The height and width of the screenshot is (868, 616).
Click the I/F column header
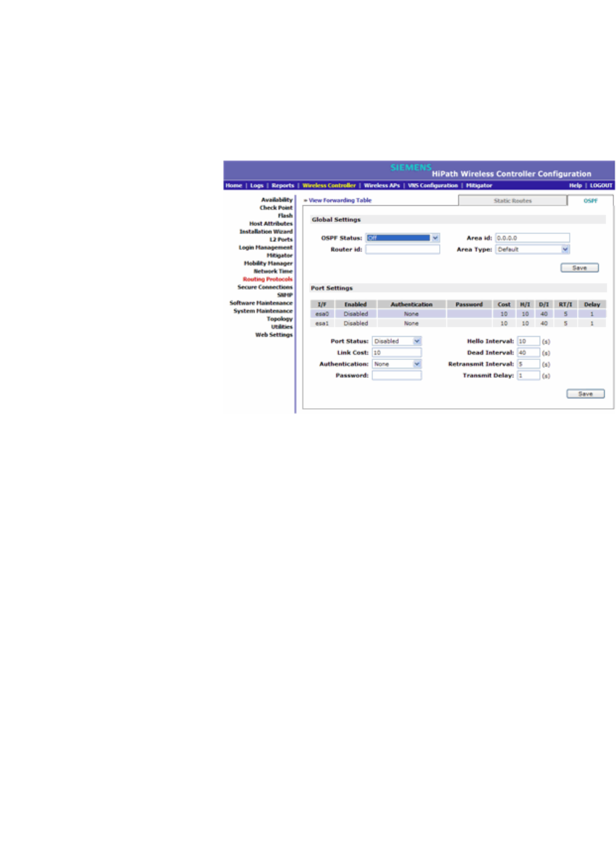322,305
